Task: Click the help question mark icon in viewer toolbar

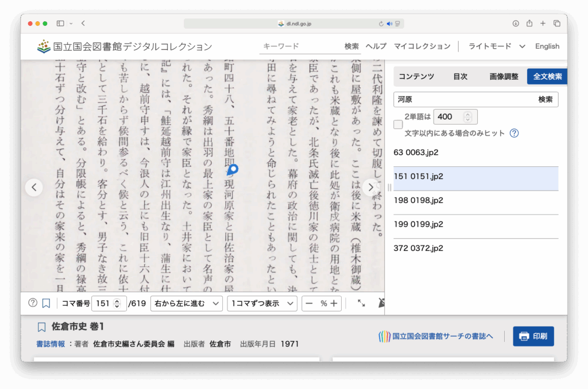Action: (33, 303)
